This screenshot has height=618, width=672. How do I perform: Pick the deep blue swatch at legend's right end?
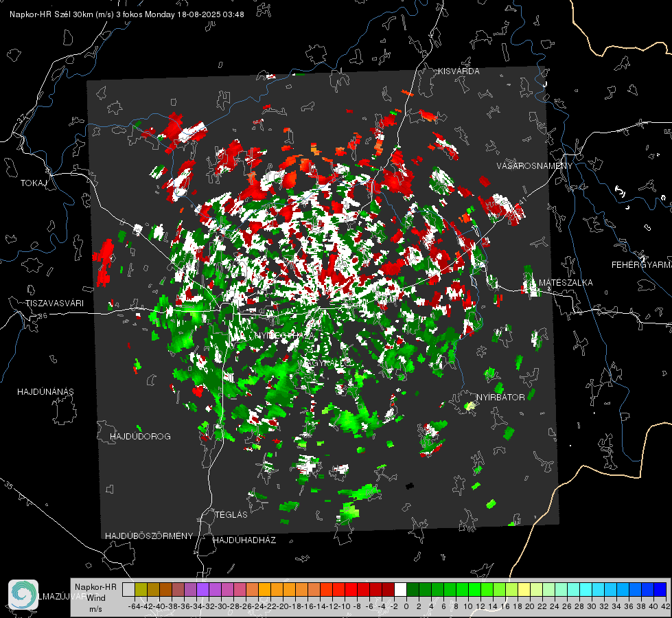tap(660, 589)
